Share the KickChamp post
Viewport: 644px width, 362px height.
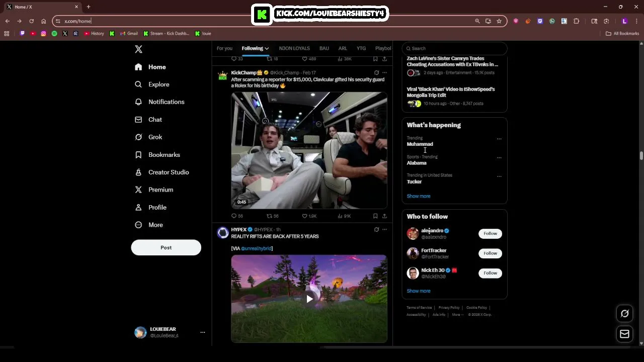(384, 216)
